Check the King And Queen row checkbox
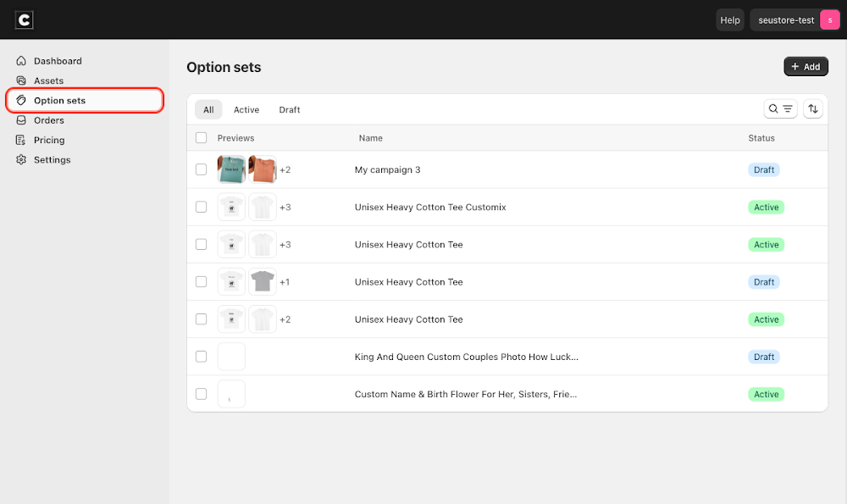Screen dimensions: 847x504 pos(201,357)
